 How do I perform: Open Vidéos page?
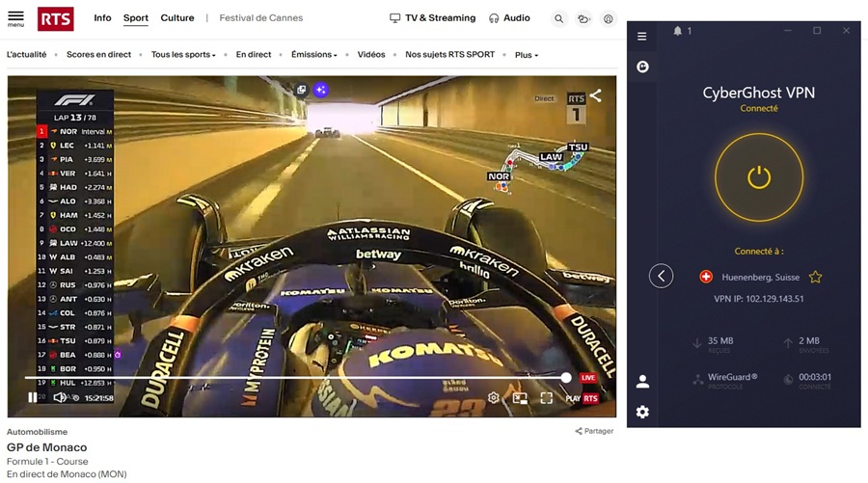click(x=371, y=54)
